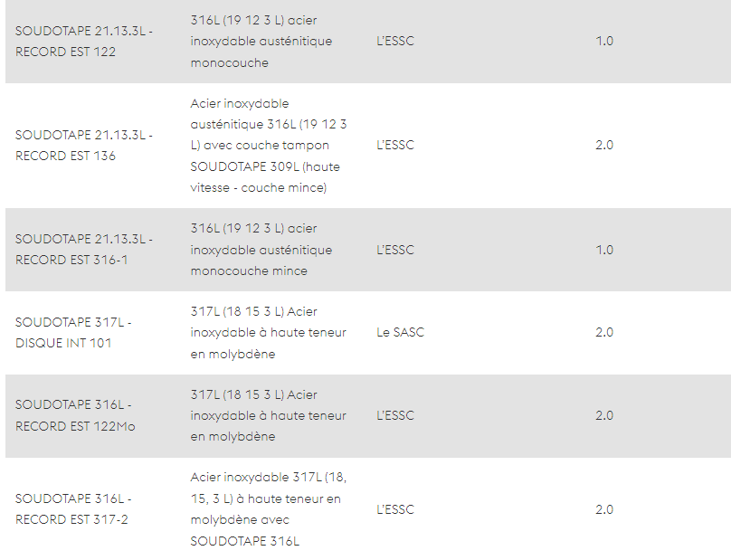This screenshot has height=560, width=731.
Task: Open SOUDOTAPE 316L - RECORD EST 317-2 product
Action: pyautogui.click(x=73, y=509)
